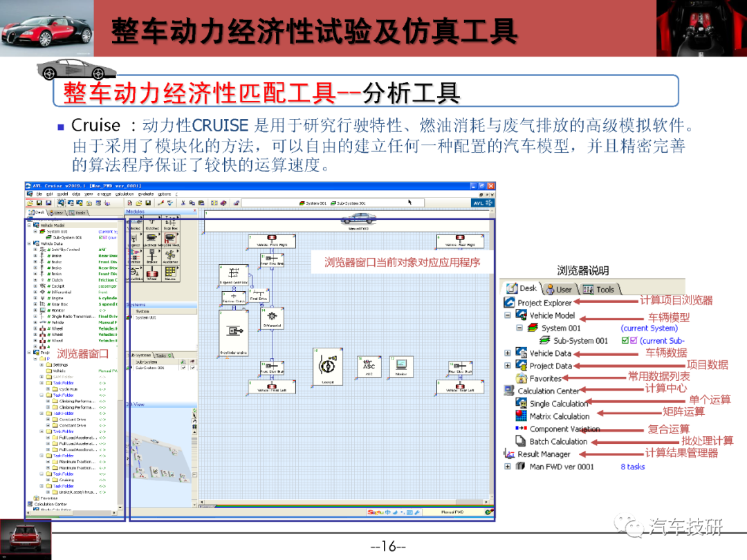This screenshot has height=560, width=747.
Task: Collapse the Vehicle Model node in enlarged panel
Action: (508, 315)
